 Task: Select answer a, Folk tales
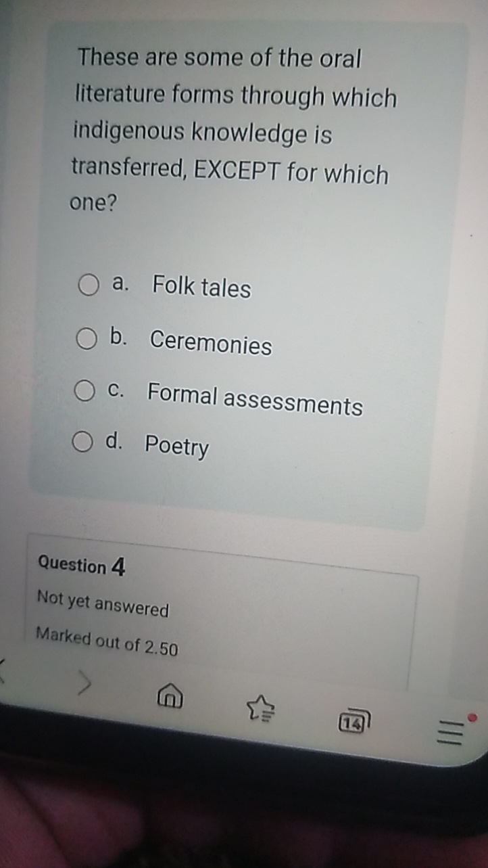click(87, 285)
